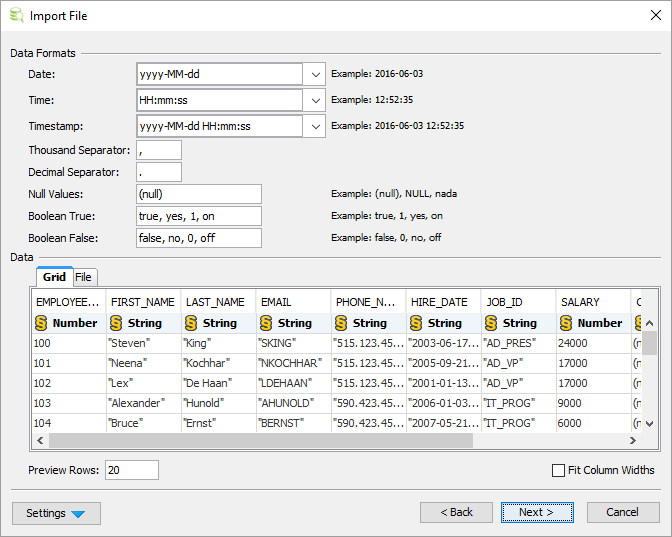Click the PHONE_N... column header
672x537 pixels.
tap(368, 302)
